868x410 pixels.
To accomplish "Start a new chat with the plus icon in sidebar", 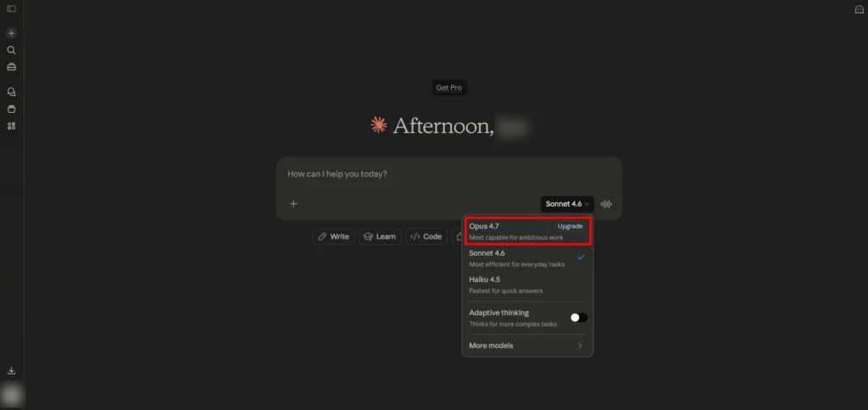I will click(11, 33).
